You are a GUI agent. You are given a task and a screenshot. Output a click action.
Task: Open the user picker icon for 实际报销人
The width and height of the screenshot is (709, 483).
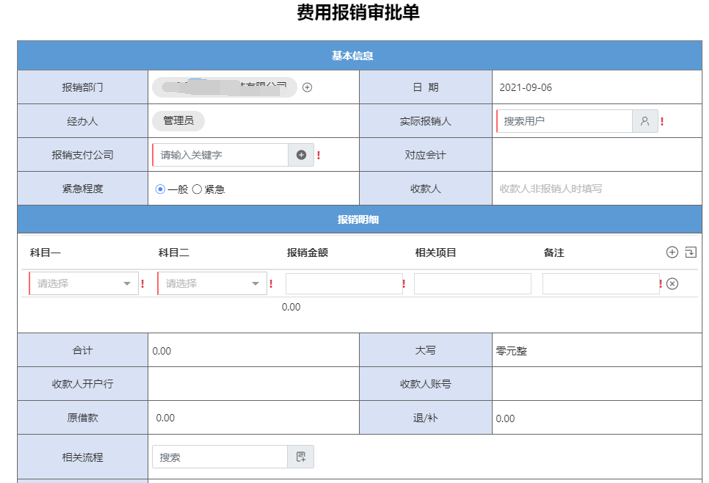(645, 121)
